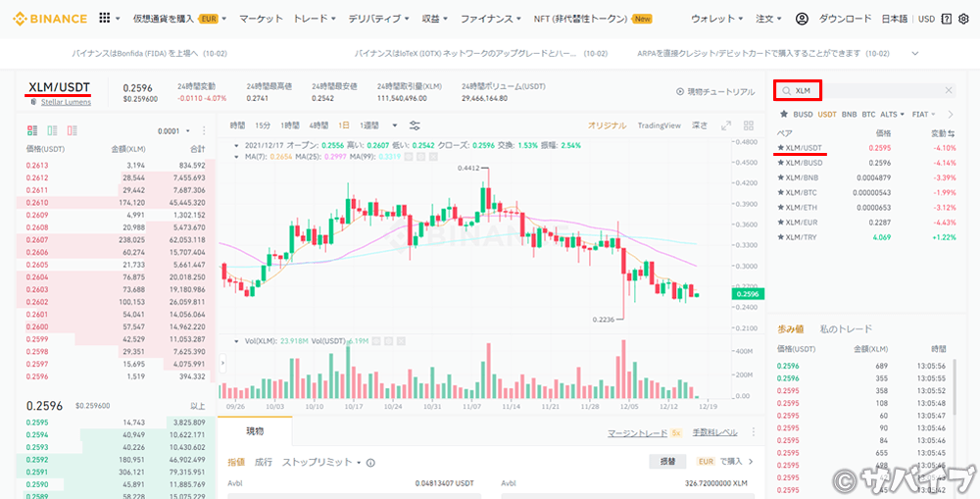The image size is (980, 499).
Task: Expand the order book side arrow
Action: pyautogui.click(x=222, y=362)
